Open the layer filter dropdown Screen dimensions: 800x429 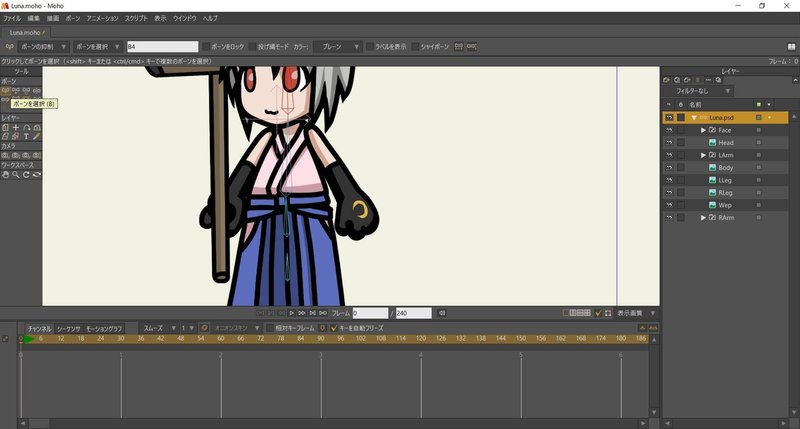tap(698, 91)
